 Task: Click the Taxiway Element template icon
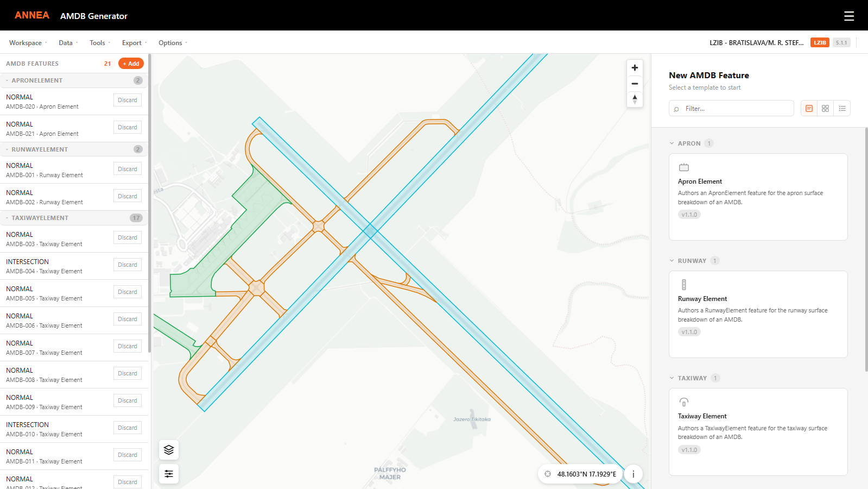pyautogui.click(x=684, y=402)
